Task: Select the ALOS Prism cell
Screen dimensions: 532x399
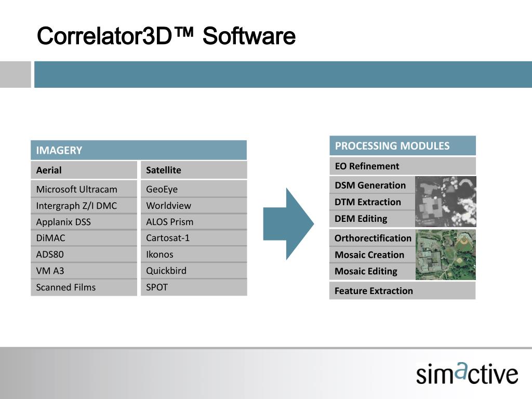Action: click(x=194, y=221)
